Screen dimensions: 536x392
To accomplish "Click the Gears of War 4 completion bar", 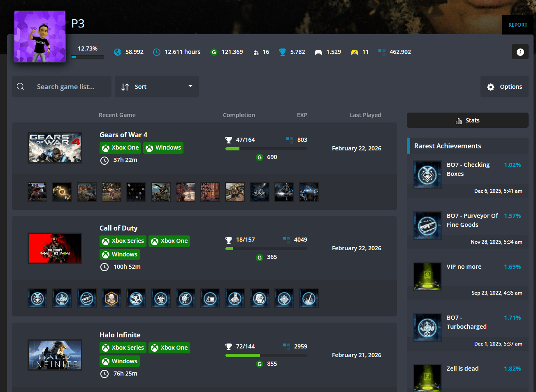I will click(266, 149).
